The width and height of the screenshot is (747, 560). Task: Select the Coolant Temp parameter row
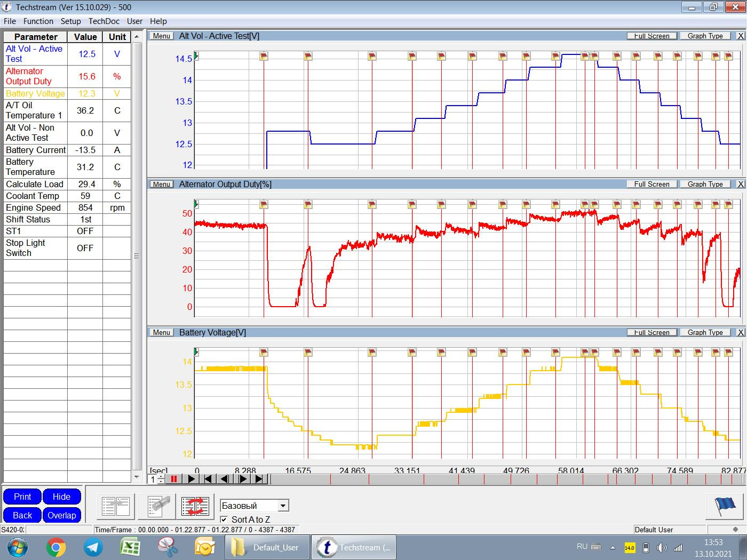[x=67, y=196]
